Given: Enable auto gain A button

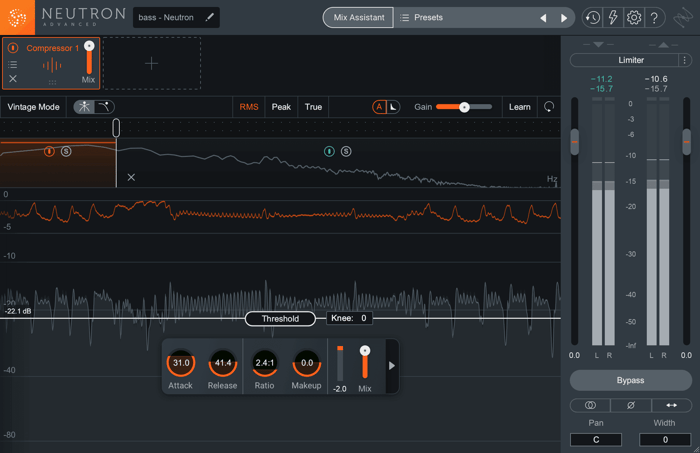Looking at the screenshot, I should (379, 107).
